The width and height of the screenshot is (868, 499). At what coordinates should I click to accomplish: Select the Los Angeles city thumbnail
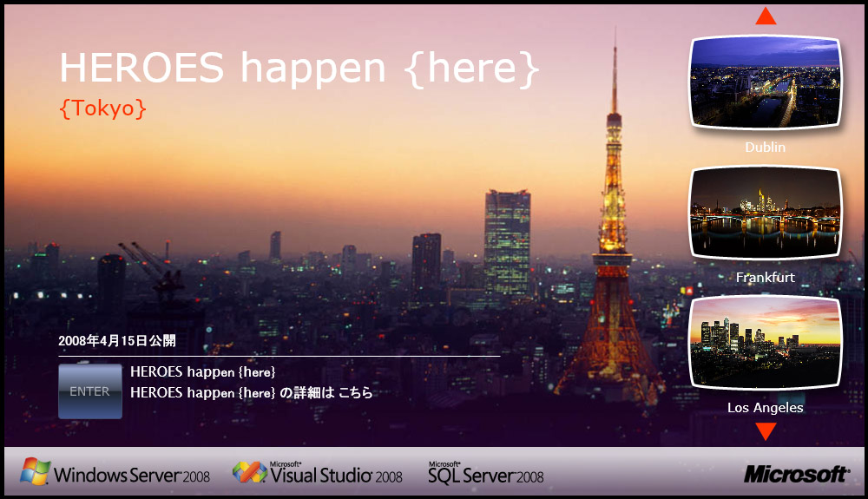766,343
